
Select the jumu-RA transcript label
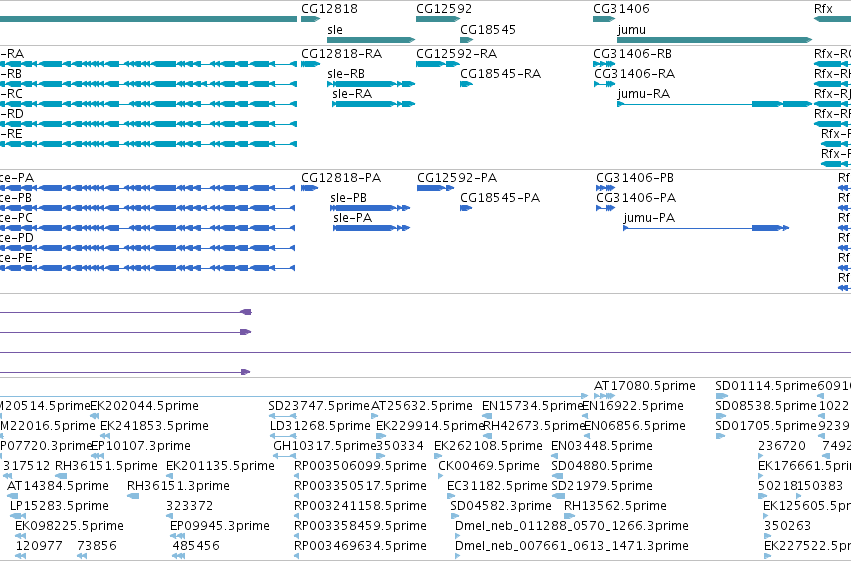pyautogui.click(x=644, y=94)
